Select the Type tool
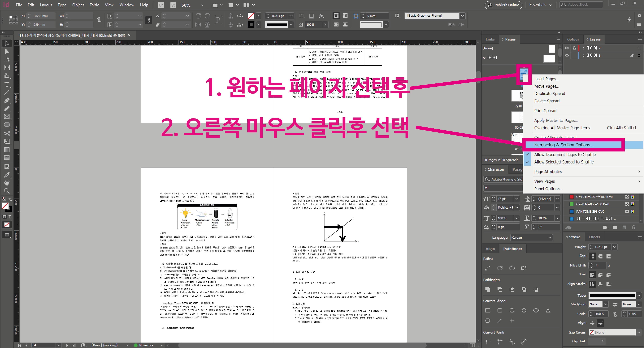Viewport: 644px width, 348px height. coord(7,84)
